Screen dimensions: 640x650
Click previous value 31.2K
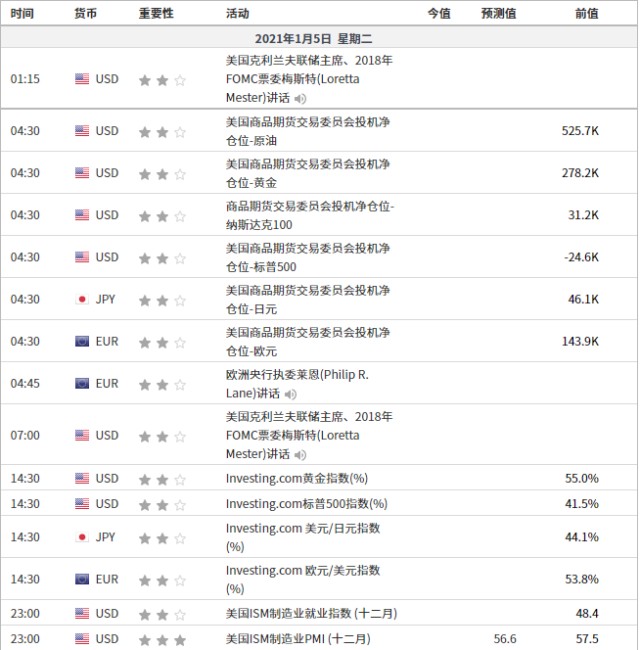coord(583,215)
